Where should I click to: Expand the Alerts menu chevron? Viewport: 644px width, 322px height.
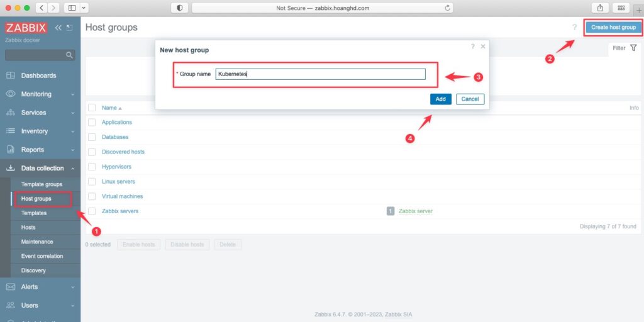point(73,287)
